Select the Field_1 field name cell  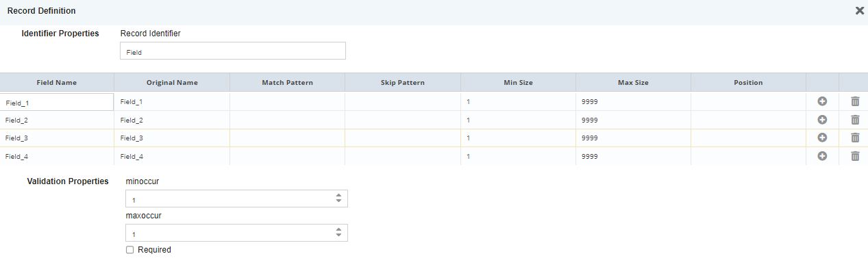point(57,102)
